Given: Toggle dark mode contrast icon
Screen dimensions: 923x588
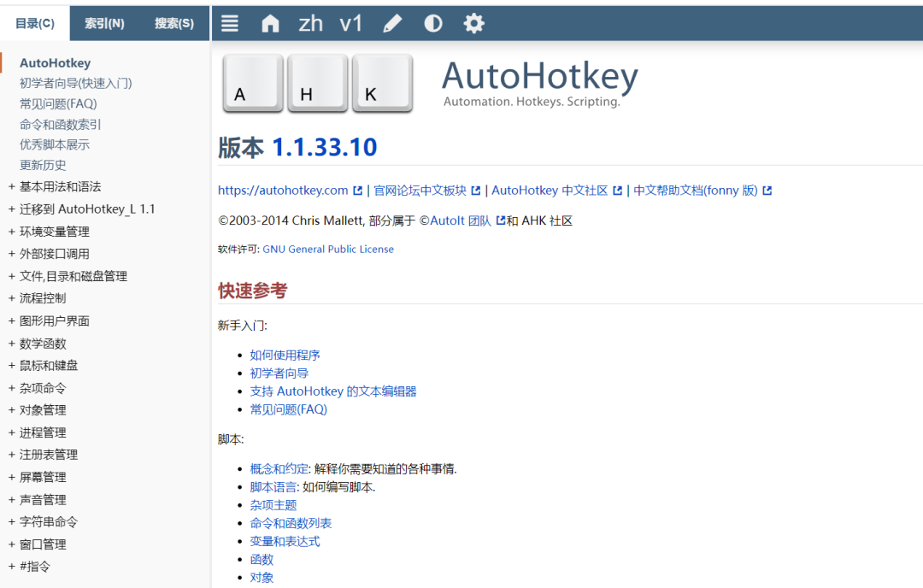Looking at the screenshot, I should click(433, 24).
